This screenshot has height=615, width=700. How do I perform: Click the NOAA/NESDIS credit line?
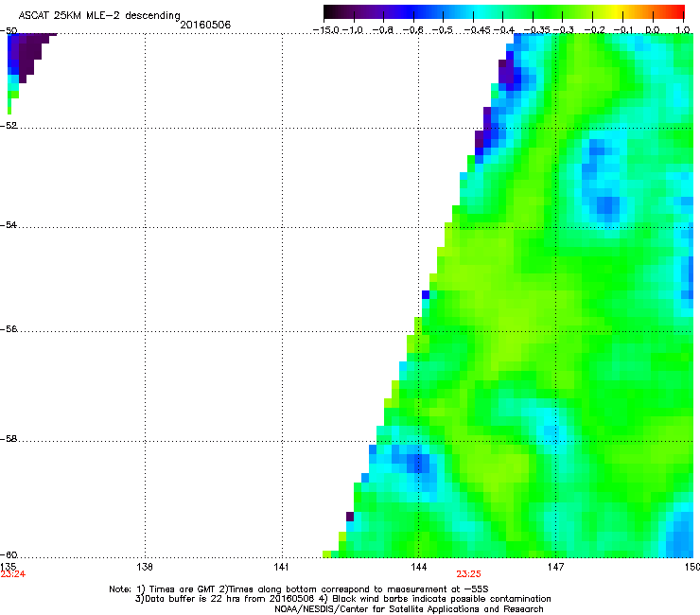409,609
